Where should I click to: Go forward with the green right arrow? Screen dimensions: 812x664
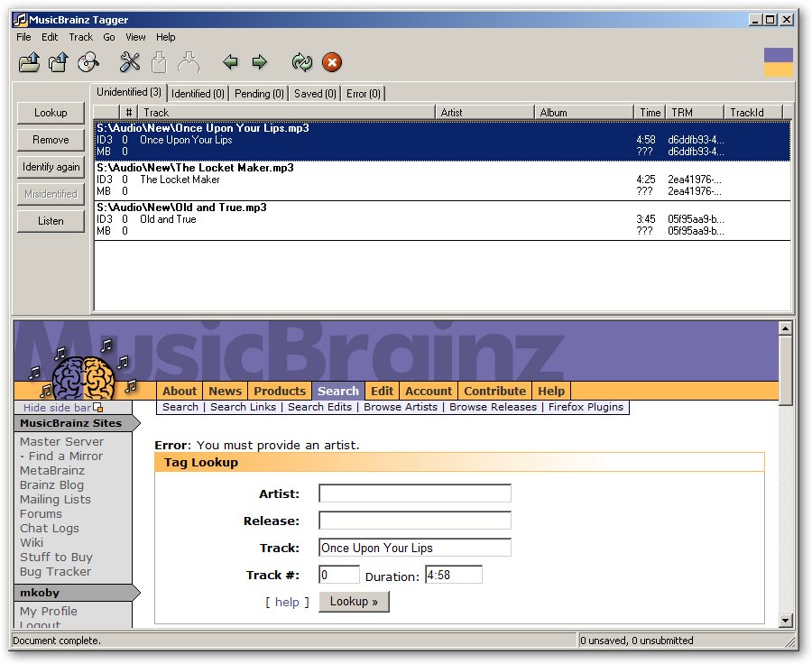(260, 62)
